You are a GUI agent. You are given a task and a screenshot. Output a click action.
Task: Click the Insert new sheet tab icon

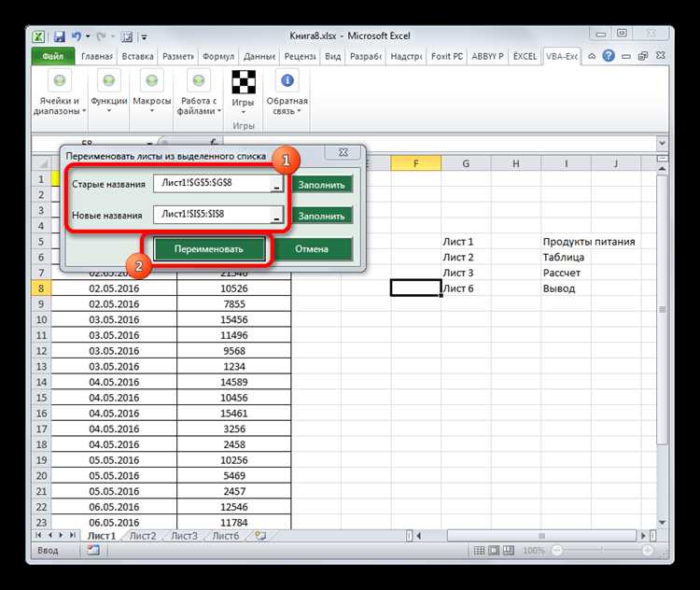pyautogui.click(x=260, y=535)
